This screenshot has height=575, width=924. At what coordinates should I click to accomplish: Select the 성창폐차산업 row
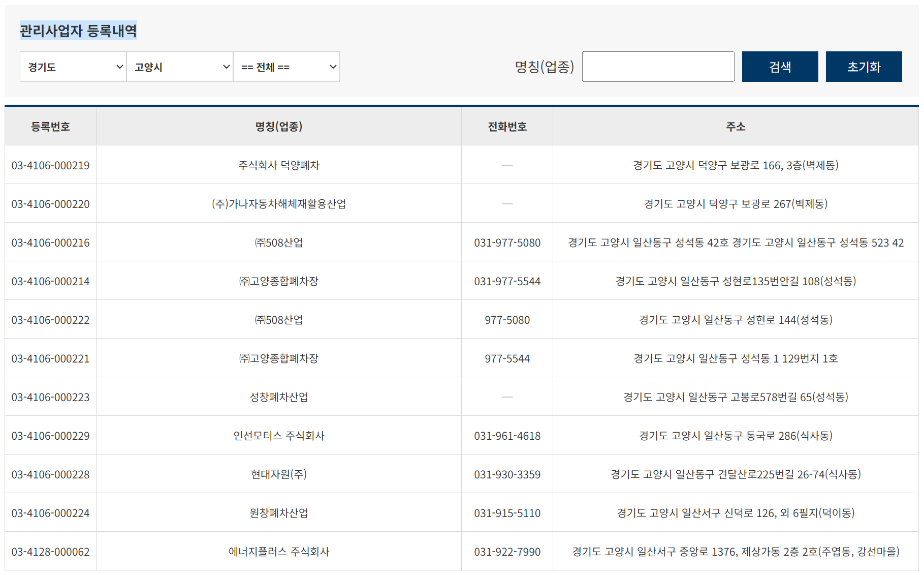278,397
